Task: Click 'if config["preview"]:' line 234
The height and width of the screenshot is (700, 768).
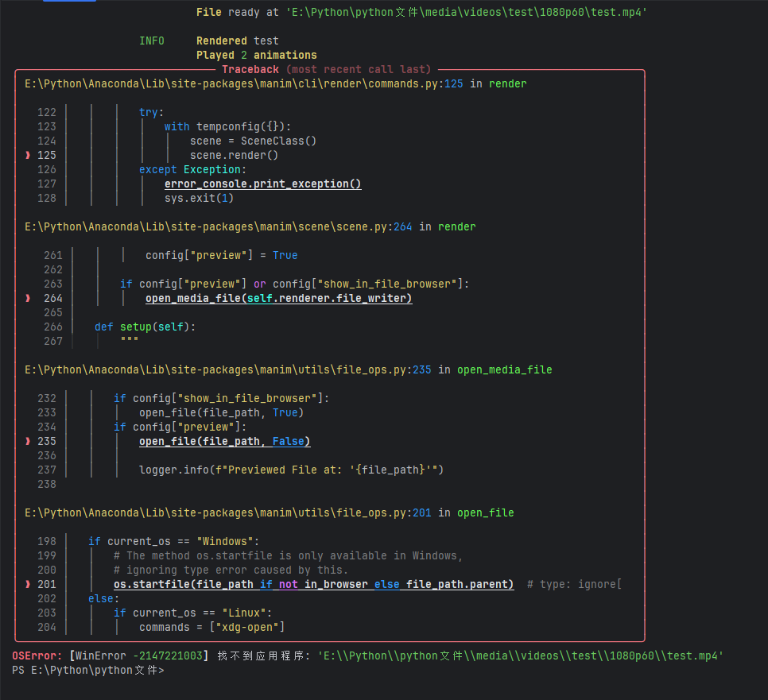Action: [180, 427]
